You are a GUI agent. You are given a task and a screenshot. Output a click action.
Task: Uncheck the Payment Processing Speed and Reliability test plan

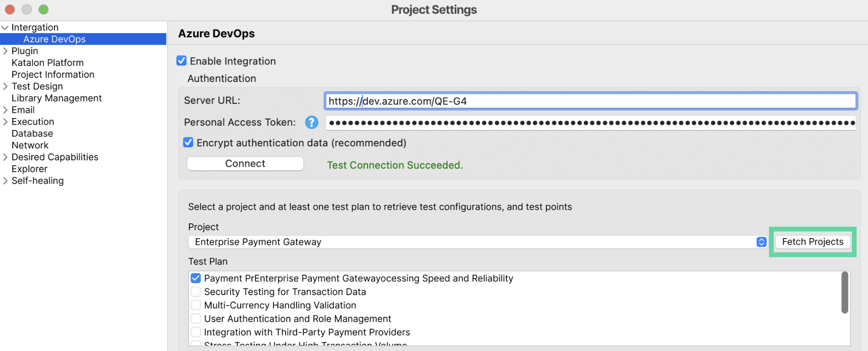coord(196,278)
